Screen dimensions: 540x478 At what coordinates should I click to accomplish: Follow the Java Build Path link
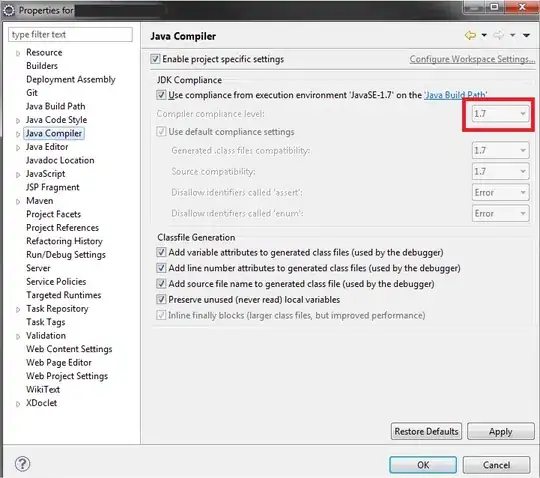pyautogui.click(x=456, y=95)
